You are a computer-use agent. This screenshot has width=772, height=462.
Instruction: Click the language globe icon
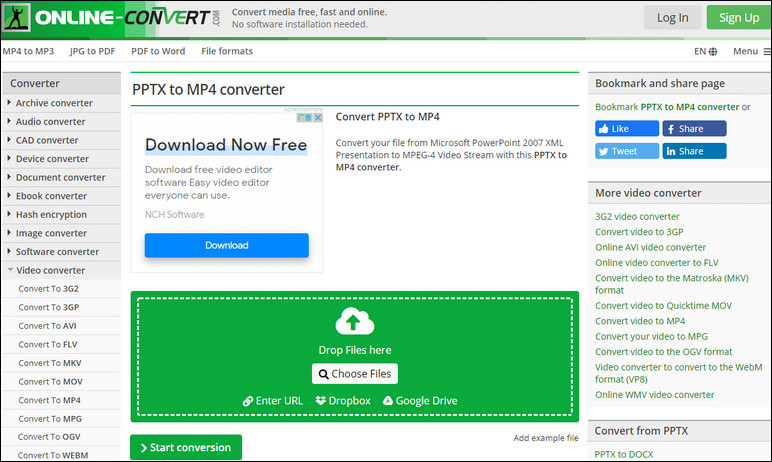click(713, 51)
